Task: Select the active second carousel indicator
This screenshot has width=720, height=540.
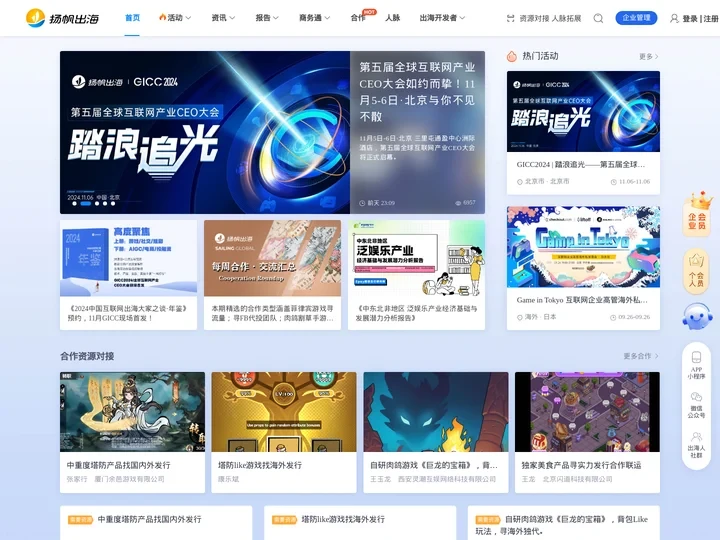Action: [x=86, y=203]
